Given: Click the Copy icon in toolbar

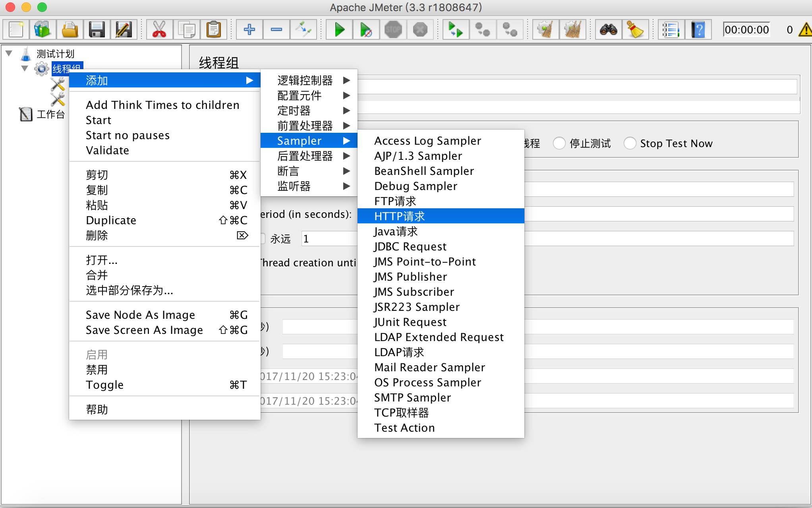Looking at the screenshot, I should point(186,30).
